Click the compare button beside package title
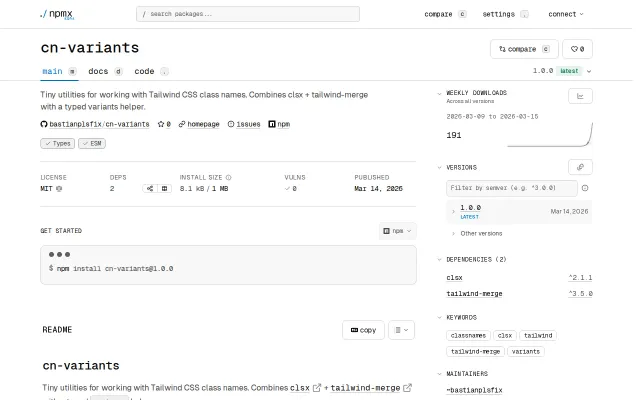 [524, 49]
